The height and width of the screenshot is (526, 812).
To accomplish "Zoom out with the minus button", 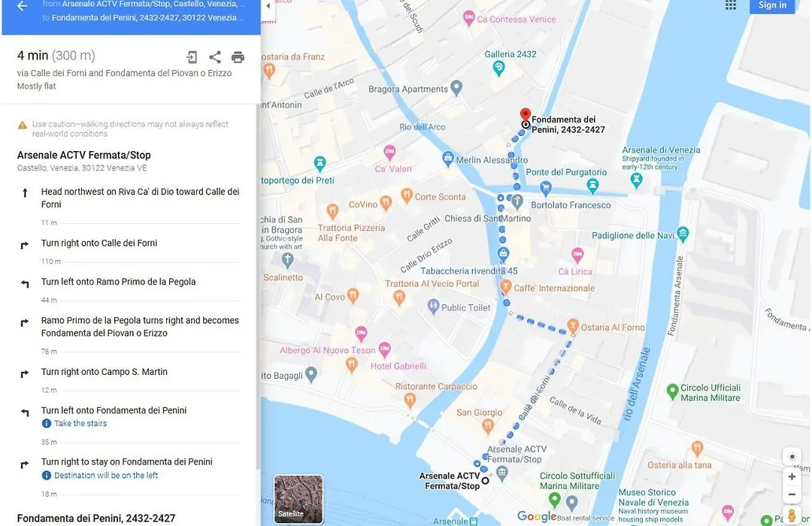I will pos(792,494).
